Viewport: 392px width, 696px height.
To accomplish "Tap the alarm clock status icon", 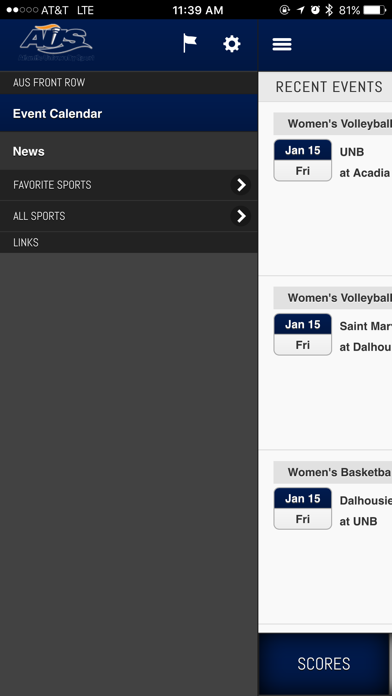I will pos(315,10).
